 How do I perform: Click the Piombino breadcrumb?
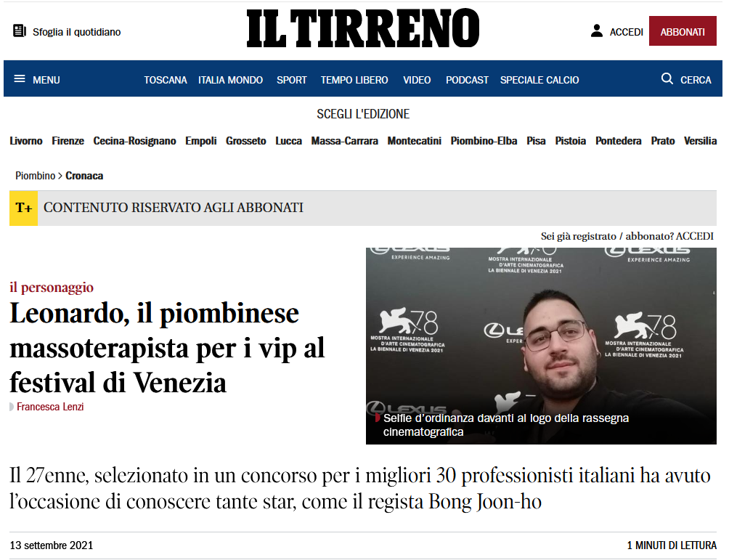pos(36,176)
